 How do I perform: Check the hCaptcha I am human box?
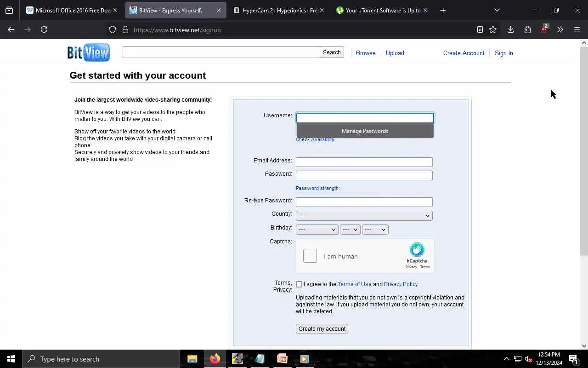tap(310, 256)
